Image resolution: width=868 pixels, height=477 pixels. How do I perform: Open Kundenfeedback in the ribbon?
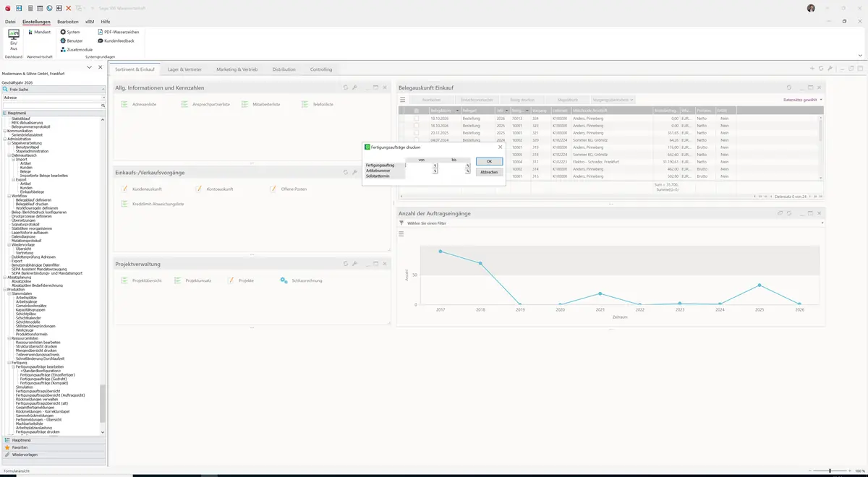(x=116, y=40)
